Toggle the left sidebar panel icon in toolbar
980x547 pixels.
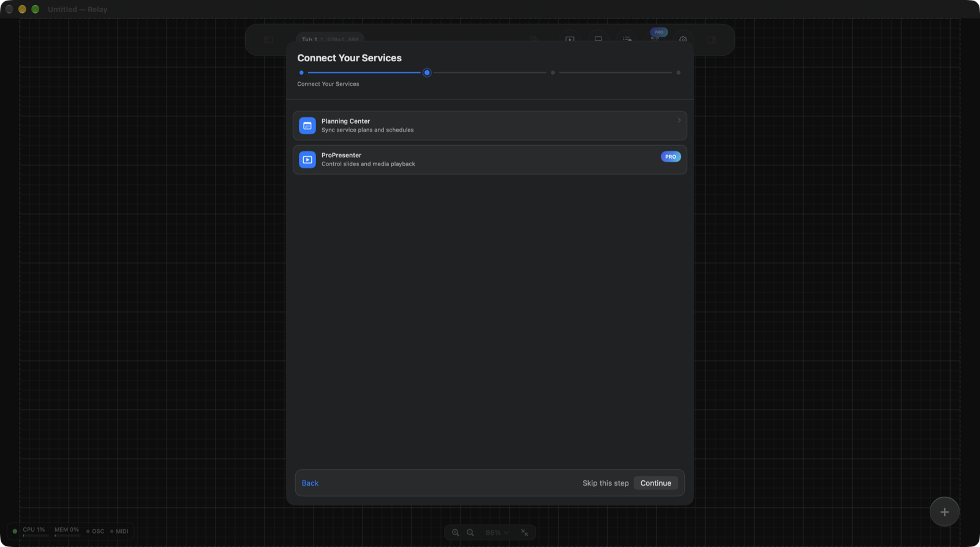(x=268, y=40)
